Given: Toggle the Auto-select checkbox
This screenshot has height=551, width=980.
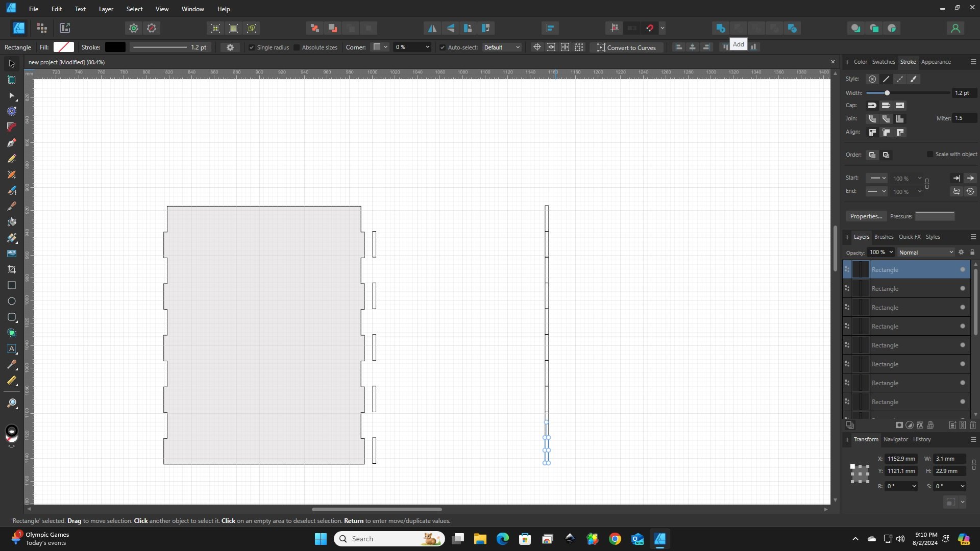Looking at the screenshot, I should pos(442,47).
